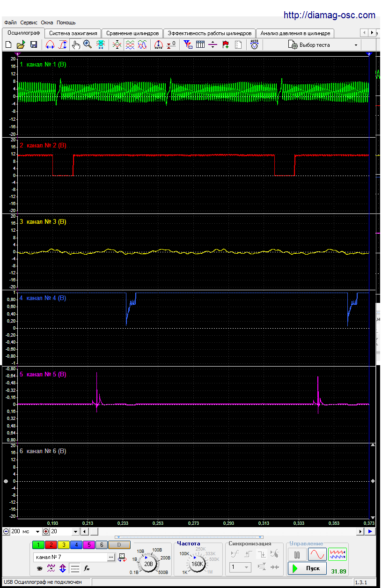Click the red measurement rulers icon

[x=213, y=45]
